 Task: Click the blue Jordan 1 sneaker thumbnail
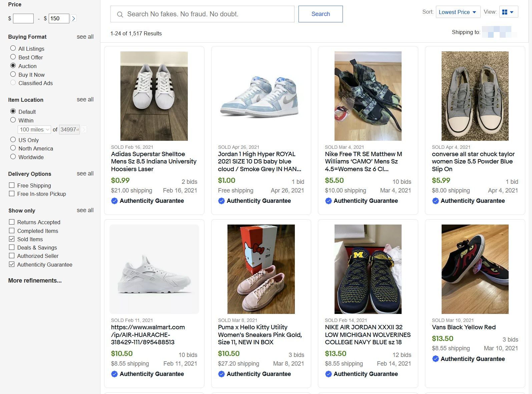[259, 96]
